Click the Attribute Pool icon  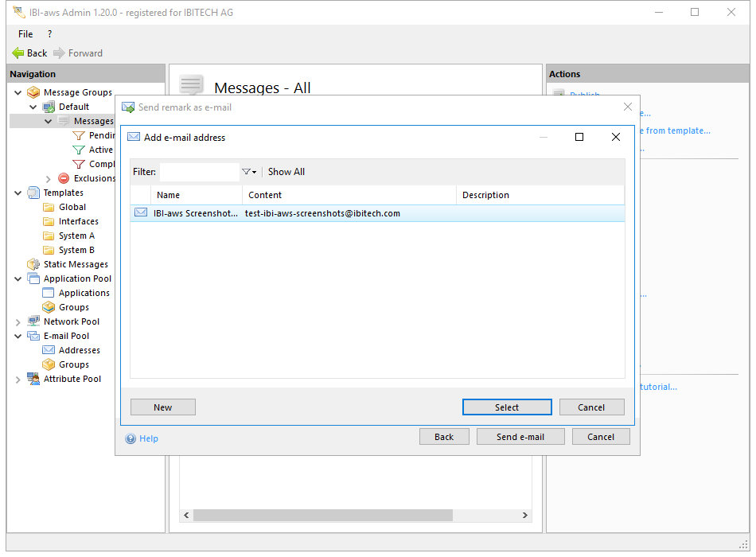[33, 379]
